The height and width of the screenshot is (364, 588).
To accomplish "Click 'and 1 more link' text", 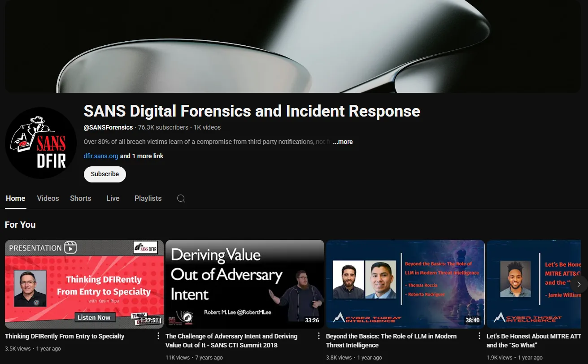I will pos(142,156).
